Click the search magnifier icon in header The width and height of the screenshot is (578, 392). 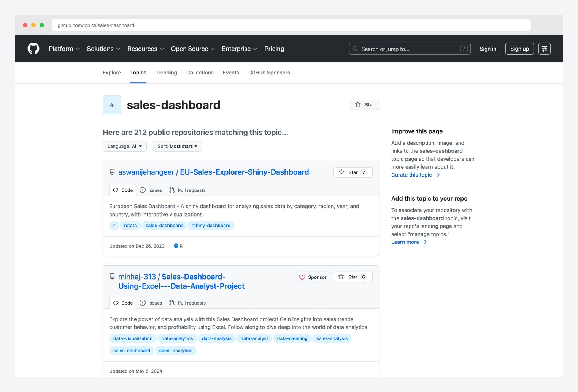point(356,49)
